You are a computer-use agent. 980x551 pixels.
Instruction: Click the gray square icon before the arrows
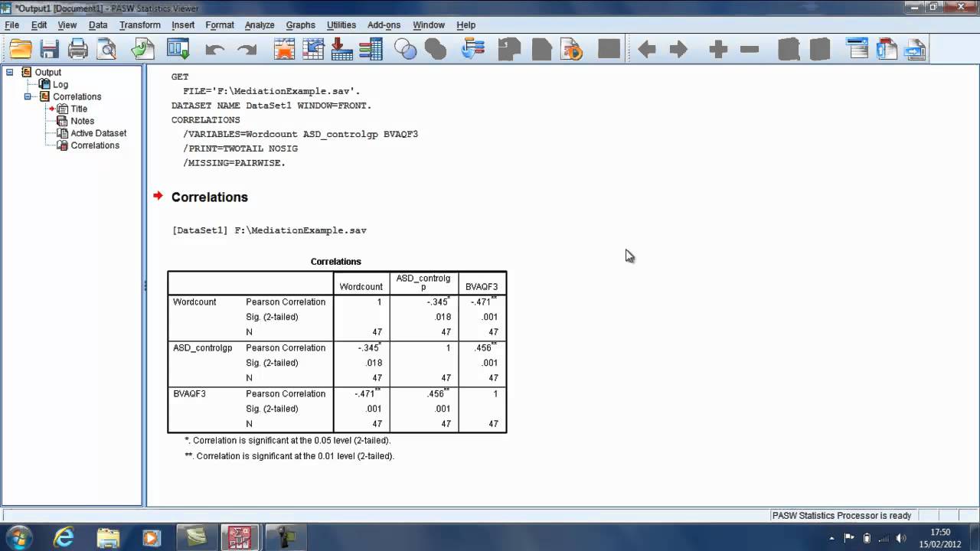(x=609, y=50)
